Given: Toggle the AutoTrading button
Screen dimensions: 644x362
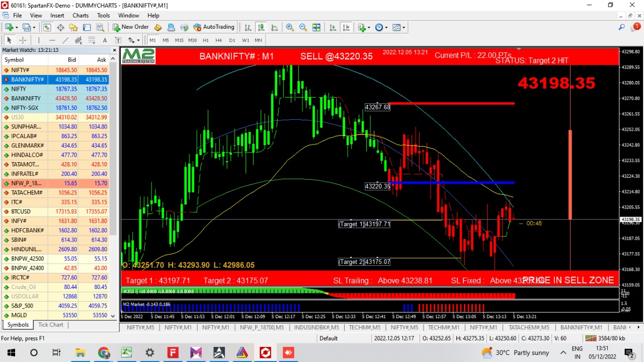Looking at the screenshot, I should pos(214,27).
